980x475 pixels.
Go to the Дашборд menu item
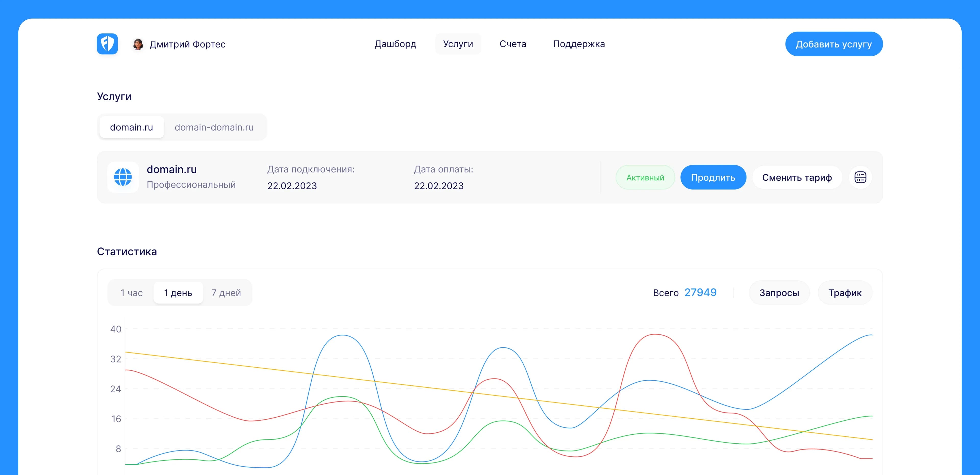pyautogui.click(x=395, y=44)
